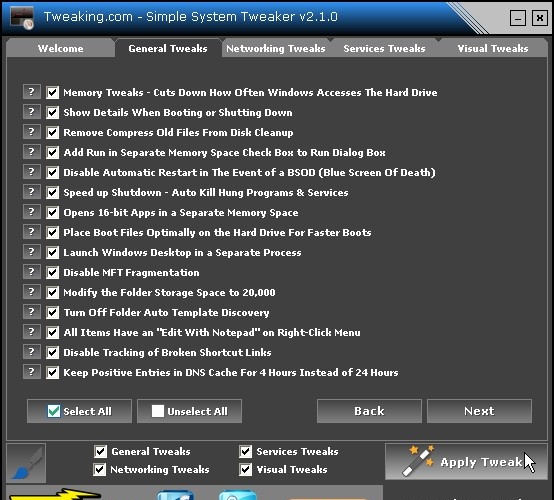Uncheck Networking Tweaks in apply section
554x500 pixels.
coord(100,469)
